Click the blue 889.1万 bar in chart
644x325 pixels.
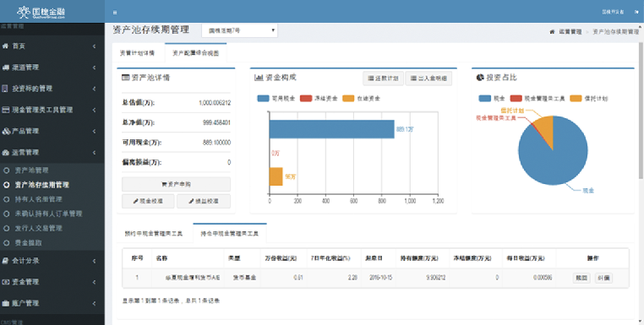(x=332, y=129)
